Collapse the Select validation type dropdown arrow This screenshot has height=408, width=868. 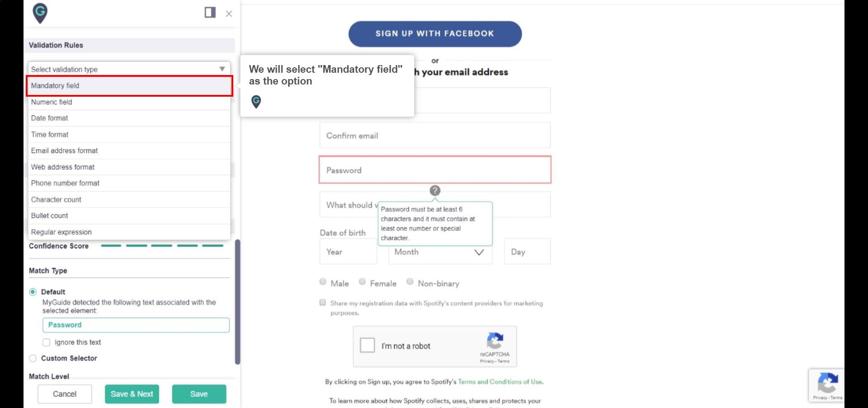point(222,69)
